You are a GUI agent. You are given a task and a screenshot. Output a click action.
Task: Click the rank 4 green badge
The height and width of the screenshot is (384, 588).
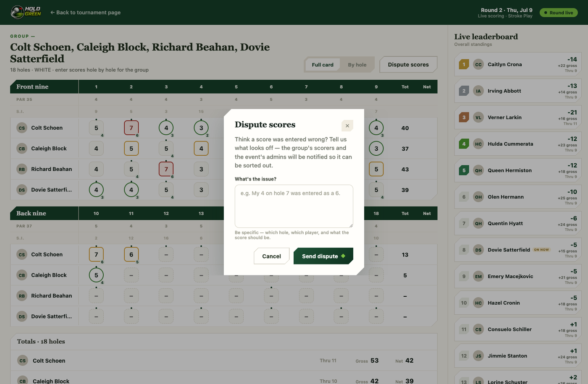click(464, 144)
